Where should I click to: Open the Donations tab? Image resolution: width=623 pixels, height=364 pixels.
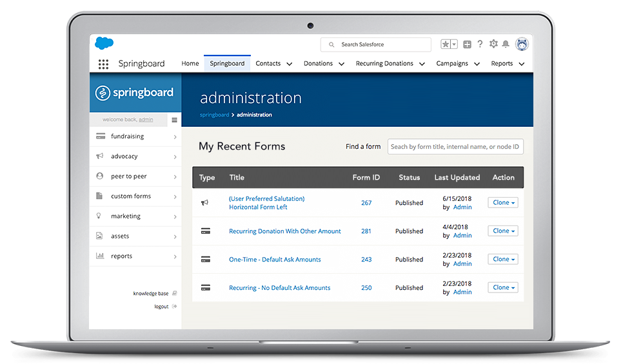[318, 64]
